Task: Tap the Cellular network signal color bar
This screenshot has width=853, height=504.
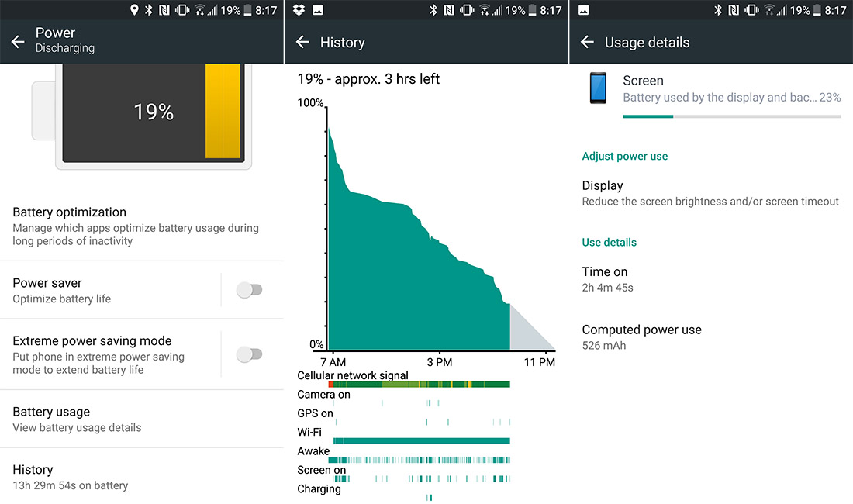Action: 419,385
